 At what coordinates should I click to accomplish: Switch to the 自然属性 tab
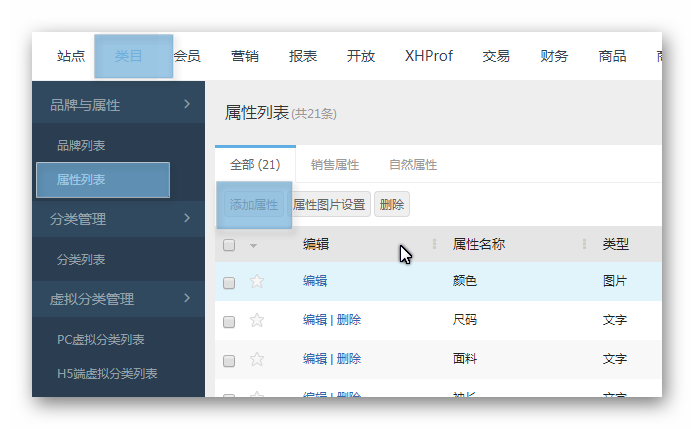coord(413,165)
